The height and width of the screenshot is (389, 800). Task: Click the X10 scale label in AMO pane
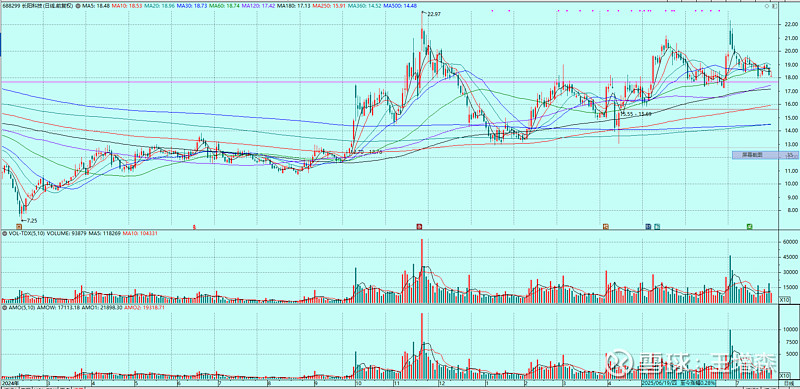pos(786,375)
